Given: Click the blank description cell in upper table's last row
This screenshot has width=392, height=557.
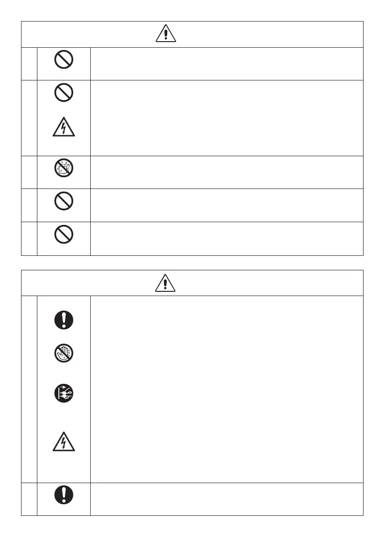Looking at the screenshot, I should coord(227,238).
